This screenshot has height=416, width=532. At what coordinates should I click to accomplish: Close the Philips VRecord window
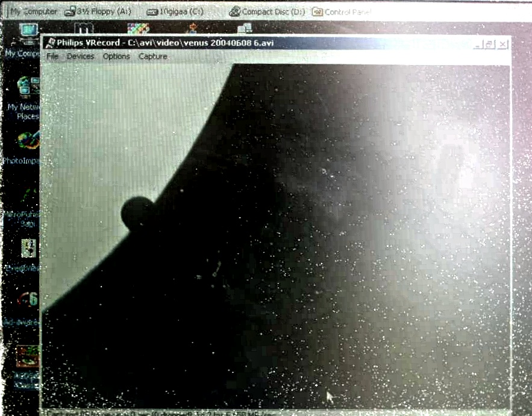(503, 45)
